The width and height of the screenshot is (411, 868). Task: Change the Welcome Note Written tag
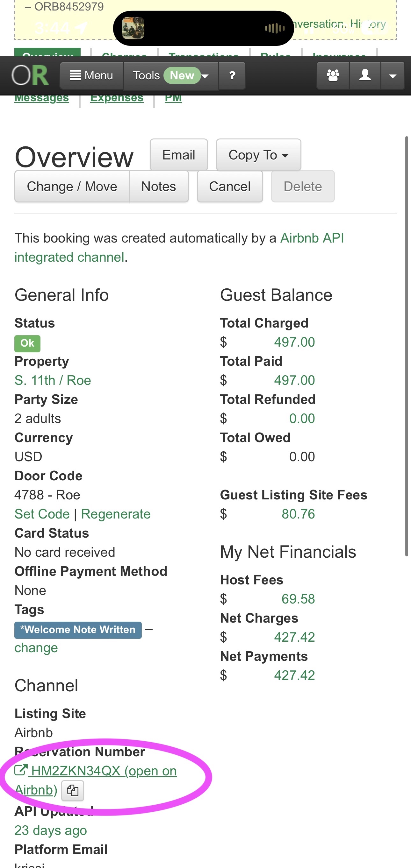click(36, 647)
